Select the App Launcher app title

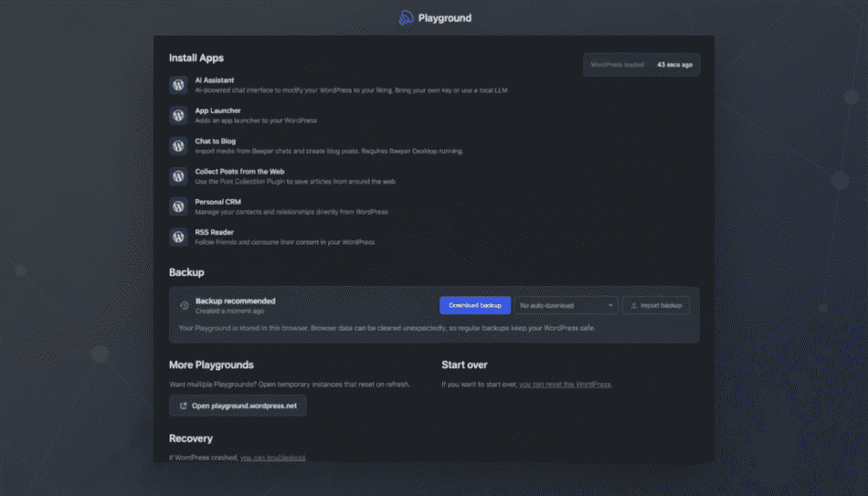point(217,111)
